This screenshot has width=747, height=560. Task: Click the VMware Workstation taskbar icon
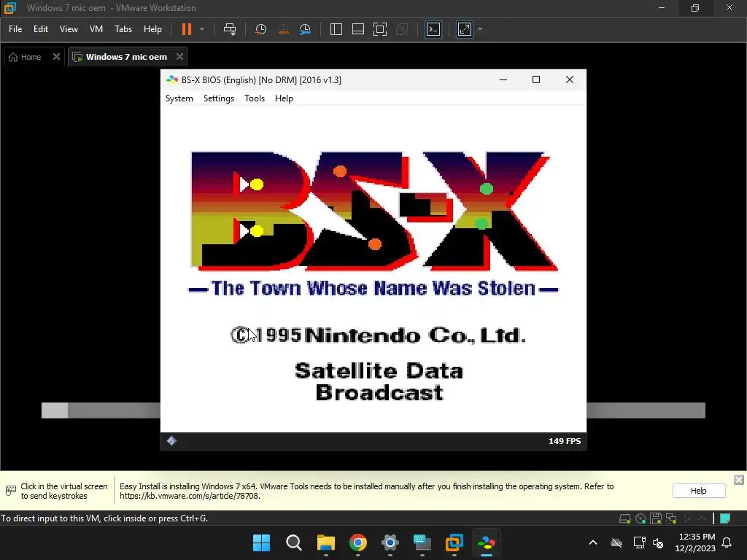454,542
